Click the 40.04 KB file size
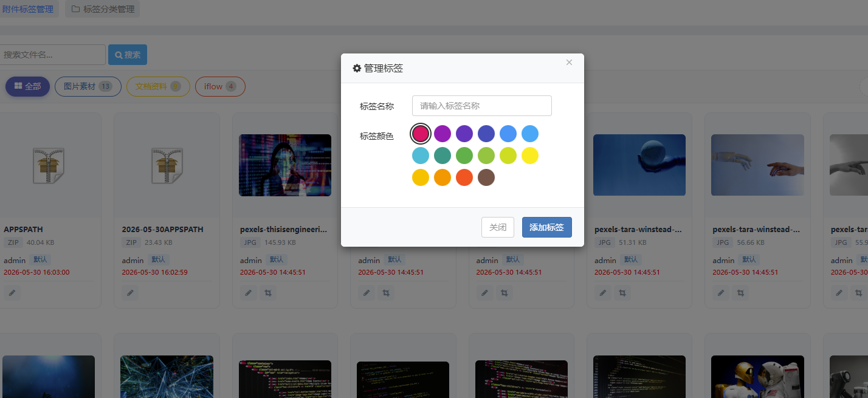Image resolution: width=868 pixels, height=398 pixels. click(x=41, y=242)
